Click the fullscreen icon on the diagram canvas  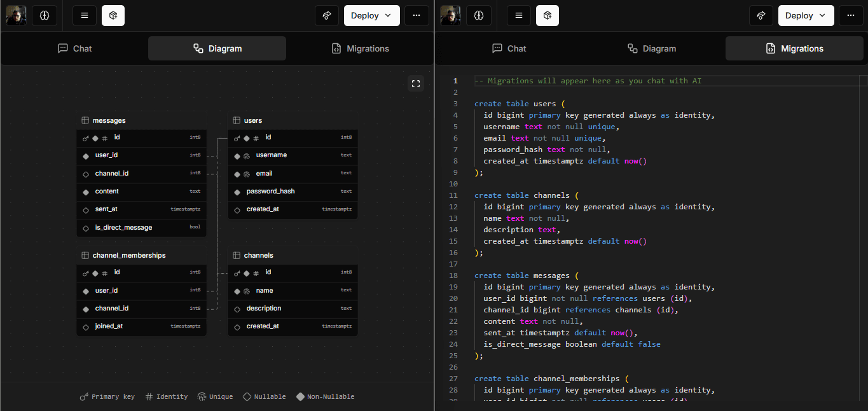tap(416, 83)
